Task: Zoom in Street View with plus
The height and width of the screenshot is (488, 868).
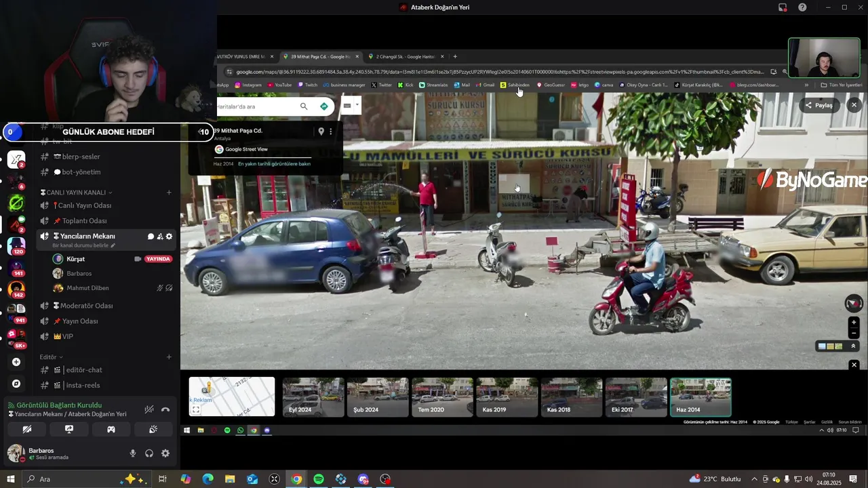Action: (x=854, y=323)
